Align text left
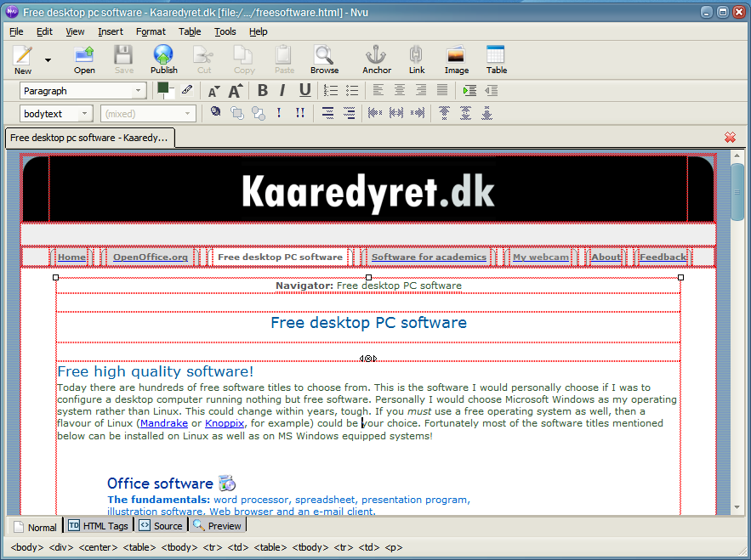Viewport: 751px width, 560px height. pos(378,90)
